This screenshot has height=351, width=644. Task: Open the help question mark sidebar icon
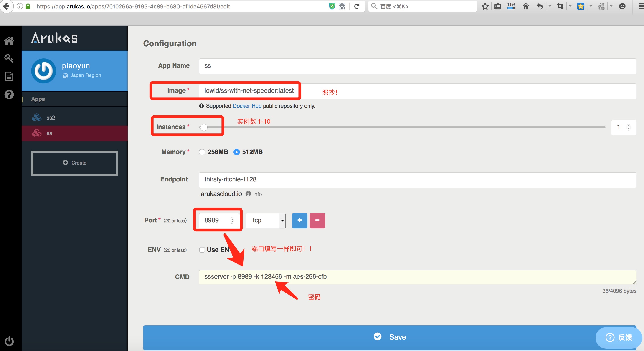click(x=9, y=94)
